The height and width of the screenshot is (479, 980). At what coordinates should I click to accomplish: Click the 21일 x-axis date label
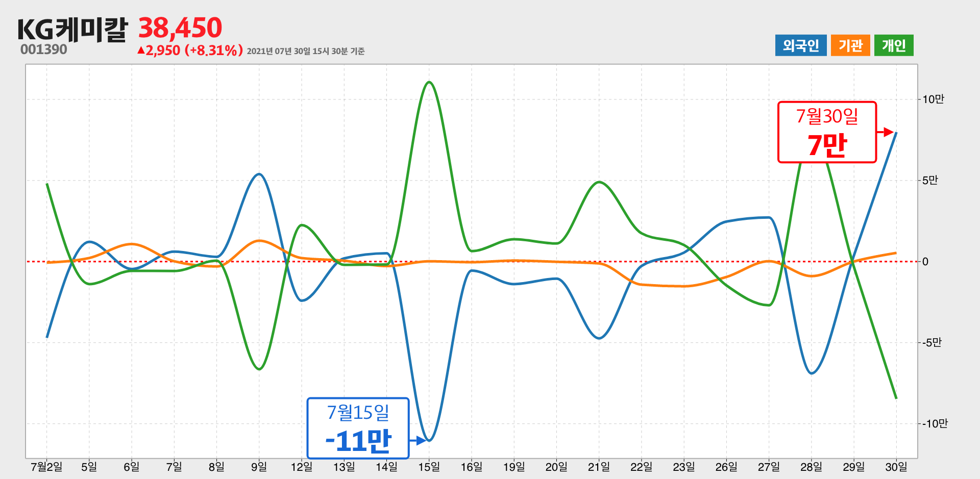point(599,467)
